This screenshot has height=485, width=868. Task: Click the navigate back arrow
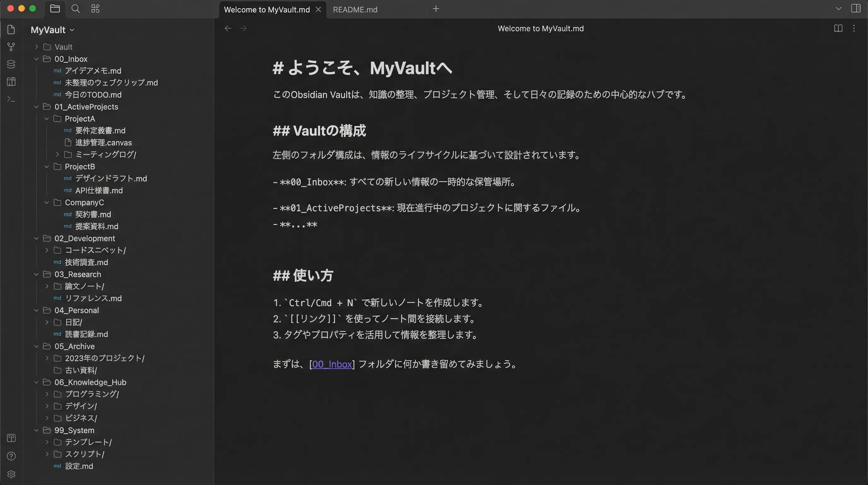(x=228, y=28)
